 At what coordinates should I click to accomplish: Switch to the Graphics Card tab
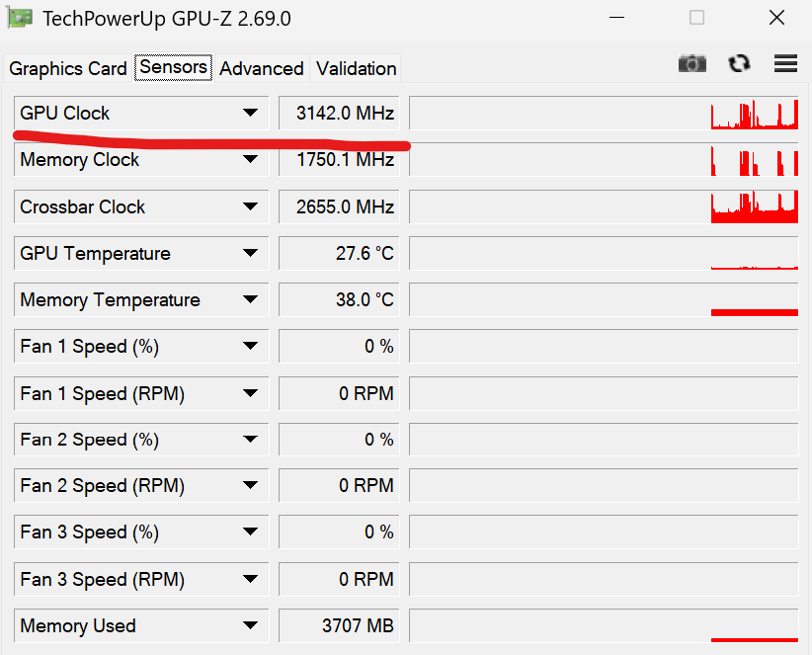pyautogui.click(x=68, y=68)
